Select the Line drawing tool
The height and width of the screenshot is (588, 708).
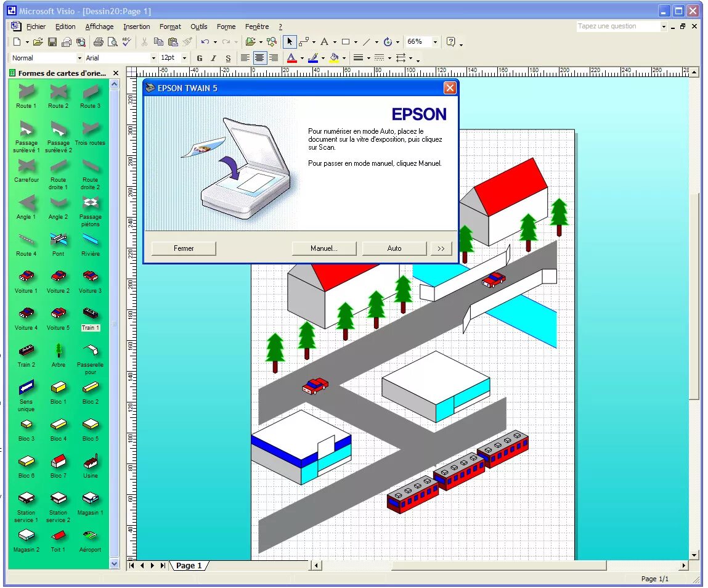tap(365, 41)
